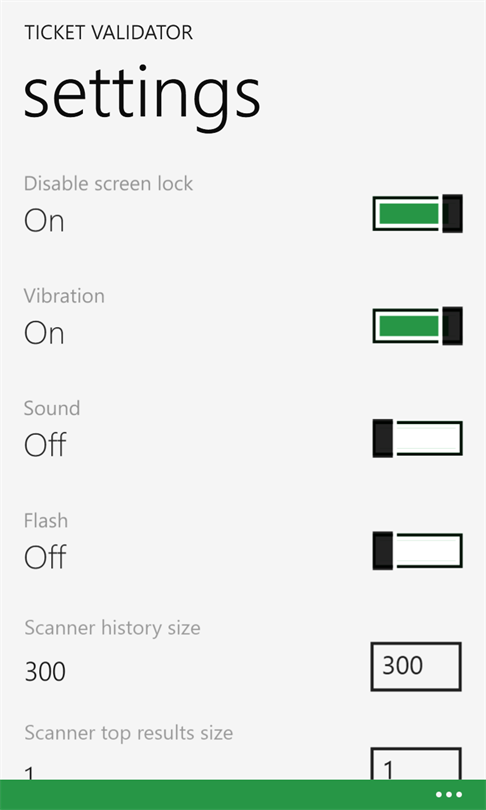Click the On text under Vibration

pyautogui.click(x=44, y=334)
